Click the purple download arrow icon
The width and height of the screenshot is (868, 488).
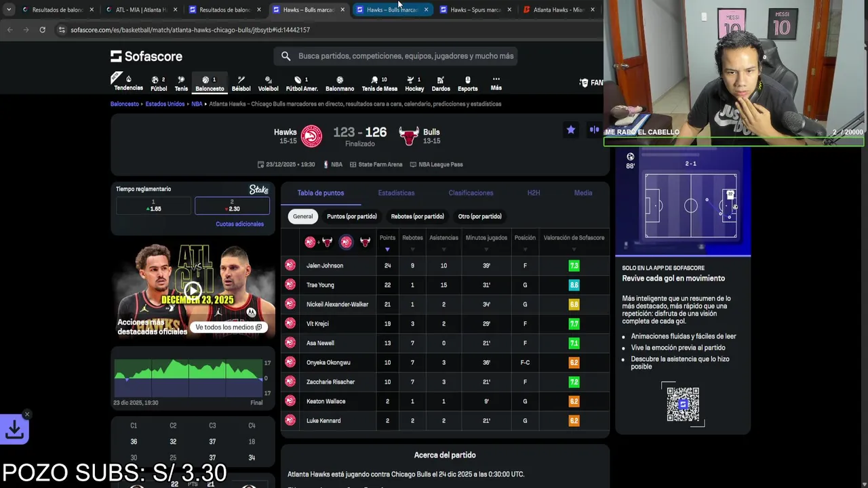click(14, 429)
